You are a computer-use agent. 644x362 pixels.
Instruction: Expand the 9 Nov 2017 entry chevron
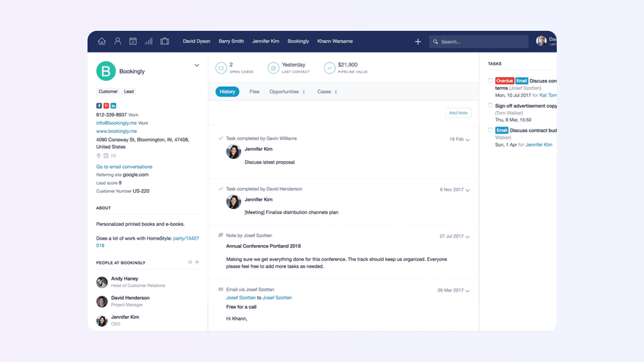point(468,190)
